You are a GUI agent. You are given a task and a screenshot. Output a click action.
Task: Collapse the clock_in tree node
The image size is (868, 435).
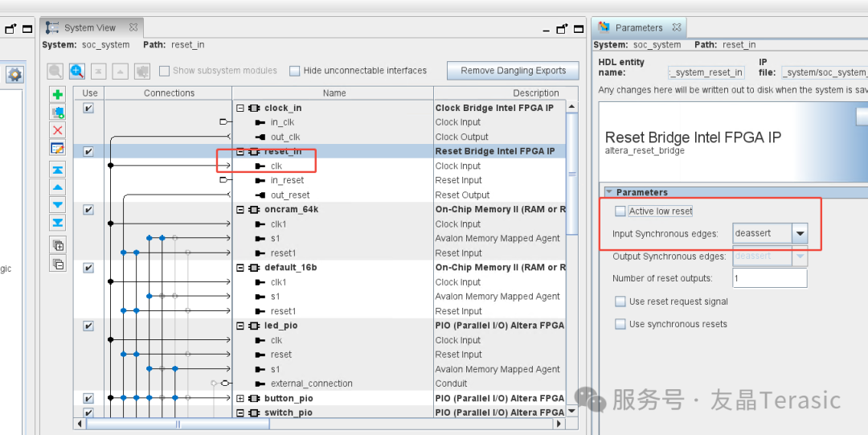coord(240,108)
